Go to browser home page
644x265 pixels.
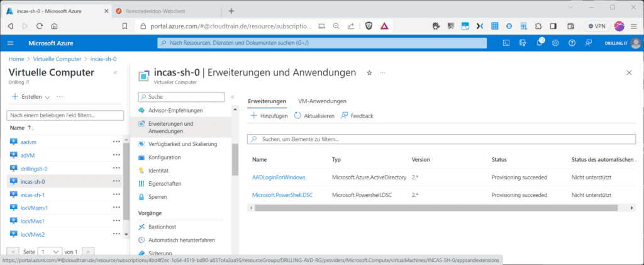(x=54, y=26)
